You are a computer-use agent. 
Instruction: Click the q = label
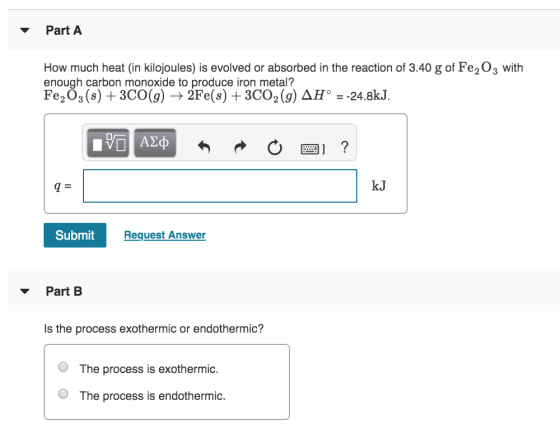click(62, 186)
